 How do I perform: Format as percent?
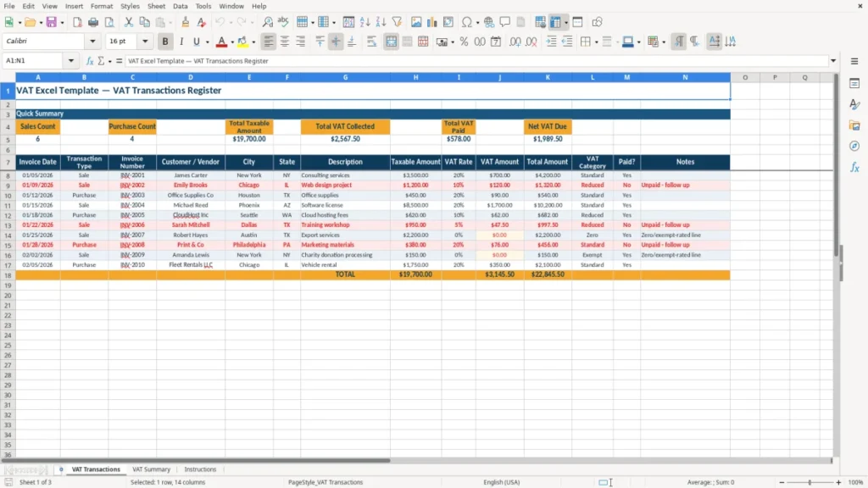(464, 42)
